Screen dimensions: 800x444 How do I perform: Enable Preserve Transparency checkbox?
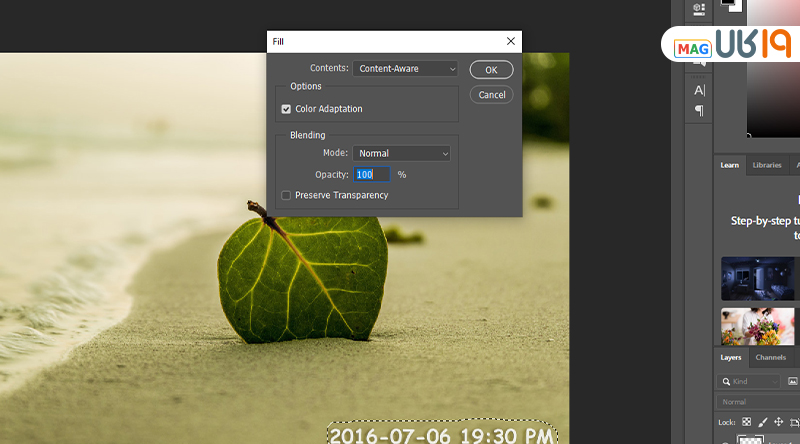pos(286,195)
